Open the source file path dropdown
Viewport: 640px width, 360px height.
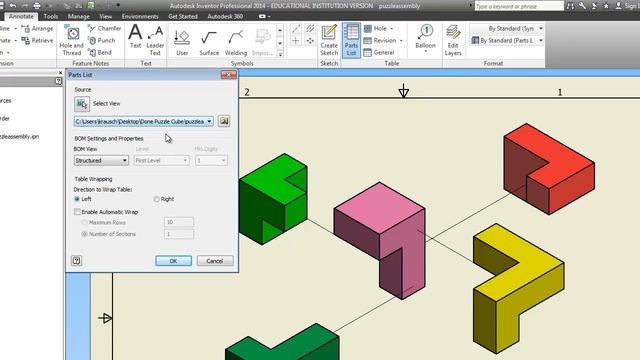point(209,122)
